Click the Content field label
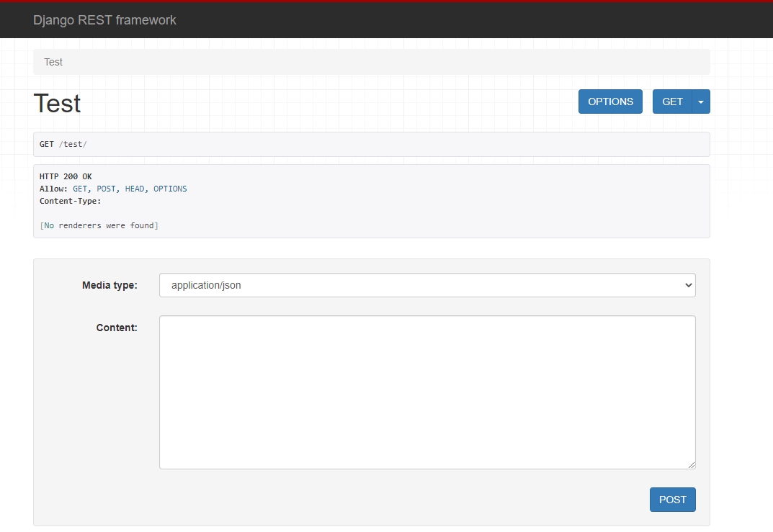Viewport: 773px width, 532px height. (x=117, y=328)
